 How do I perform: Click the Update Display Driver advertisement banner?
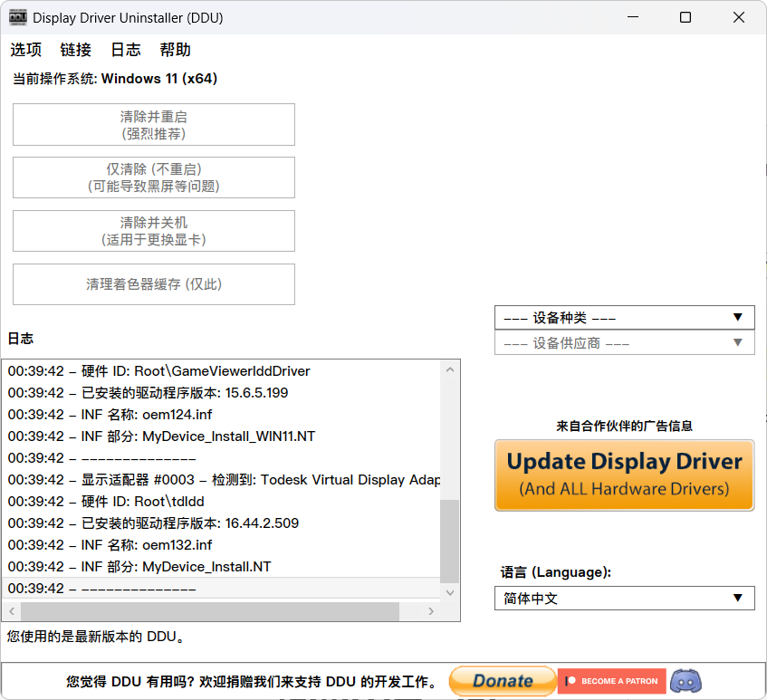click(x=624, y=475)
